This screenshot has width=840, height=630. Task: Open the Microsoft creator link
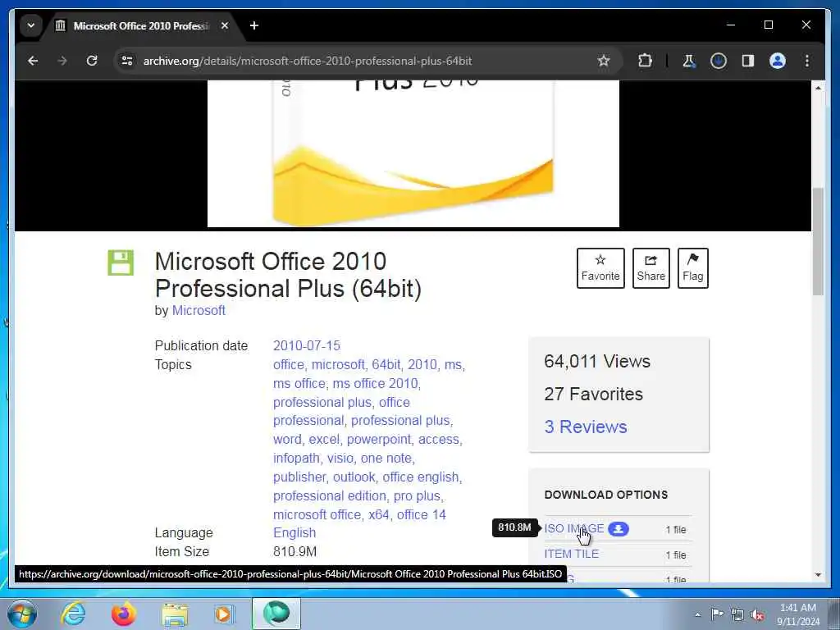pos(199,311)
